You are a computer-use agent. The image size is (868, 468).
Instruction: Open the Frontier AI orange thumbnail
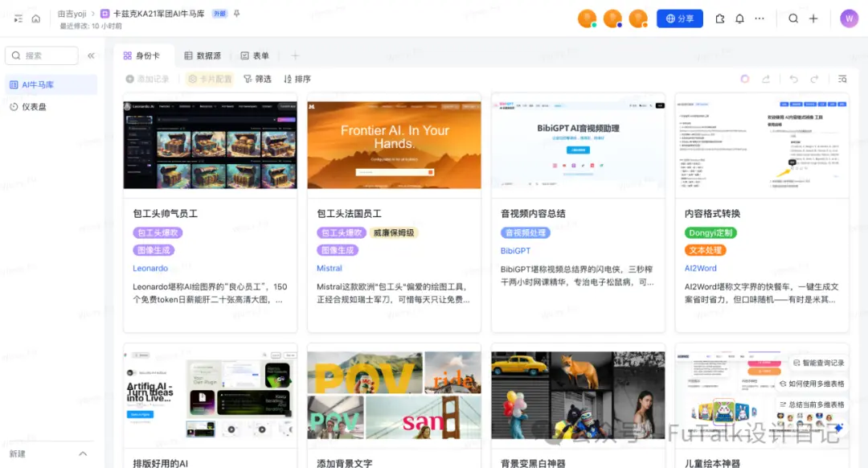pos(394,145)
